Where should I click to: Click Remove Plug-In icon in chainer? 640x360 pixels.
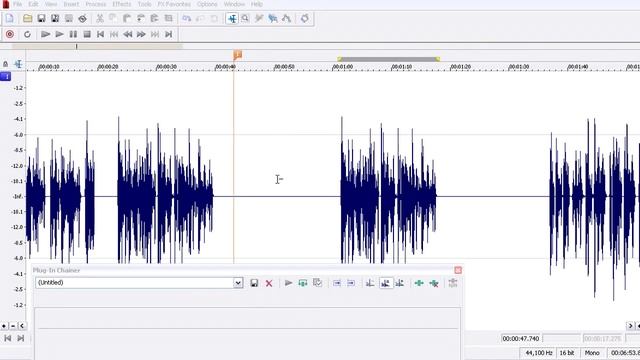coord(434,283)
